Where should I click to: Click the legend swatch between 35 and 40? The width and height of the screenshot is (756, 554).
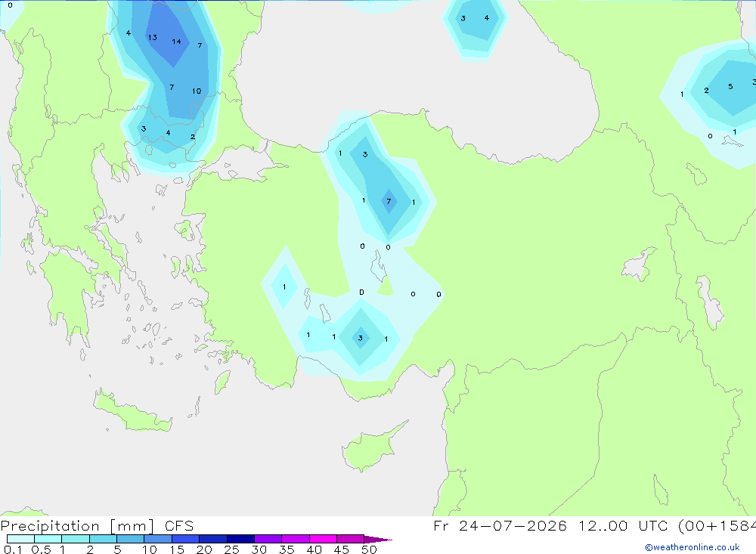(295, 539)
